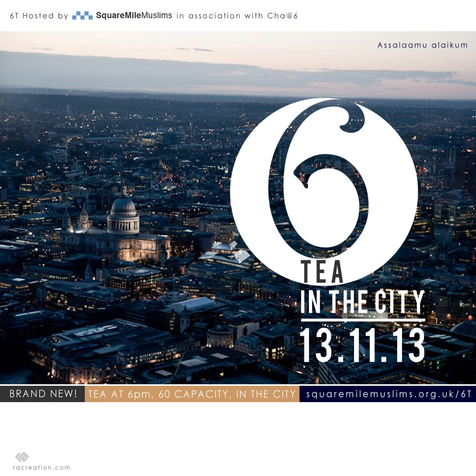The width and height of the screenshot is (476, 476).
Task: Click St Paul's Cathedral dome in the photo
Action: [x=123, y=215]
